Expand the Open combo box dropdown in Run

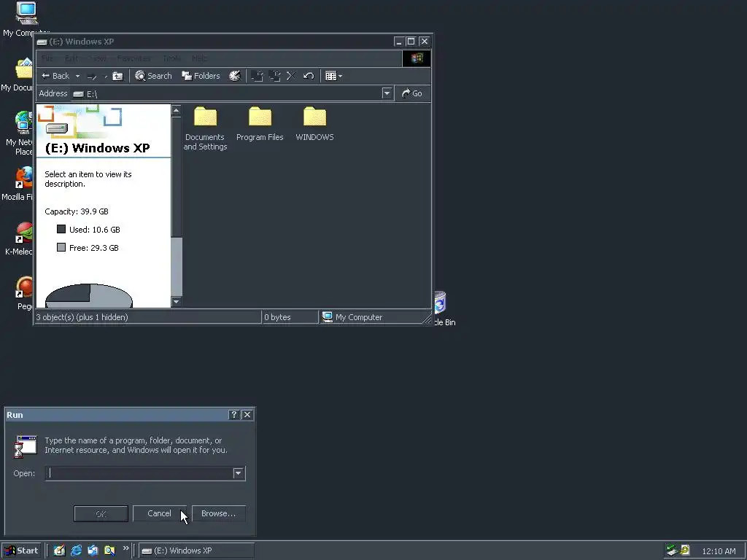[x=239, y=473]
